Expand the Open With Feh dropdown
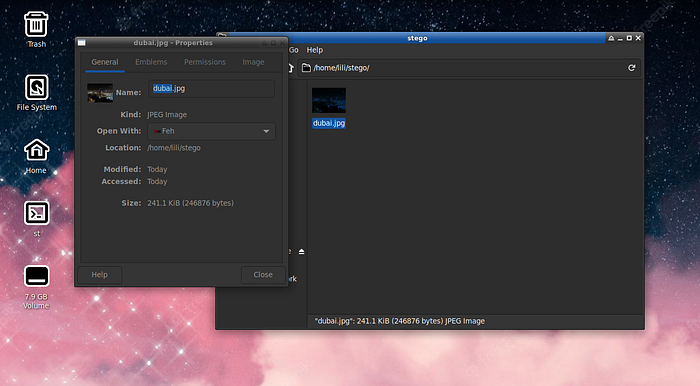This screenshot has width=700, height=386. [211, 131]
